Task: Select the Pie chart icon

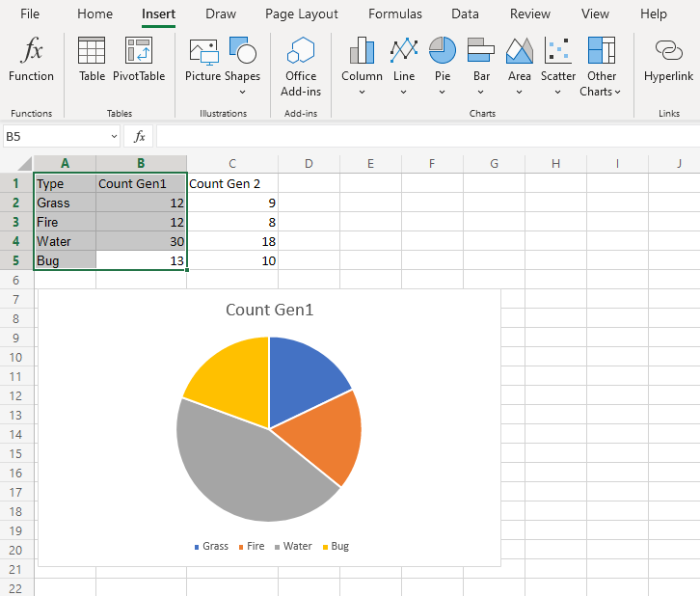Action: coord(443,52)
